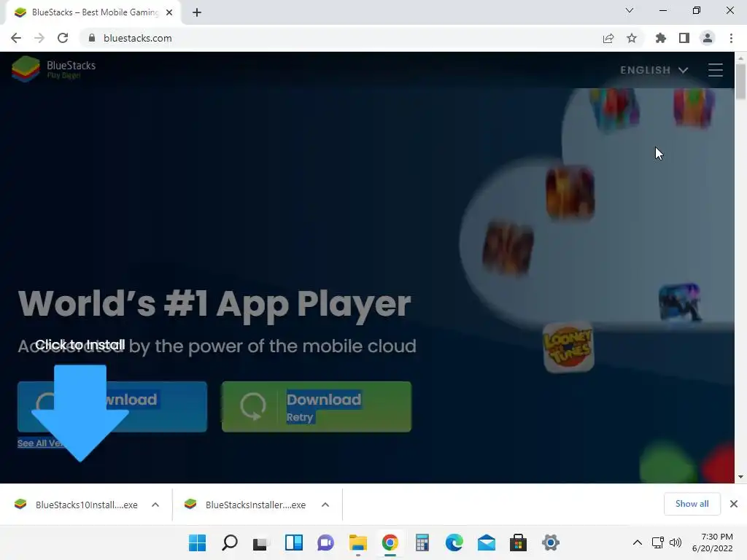747x560 pixels.
Task: Click the volume speaker icon in tray
Action: tap(675, 542)
